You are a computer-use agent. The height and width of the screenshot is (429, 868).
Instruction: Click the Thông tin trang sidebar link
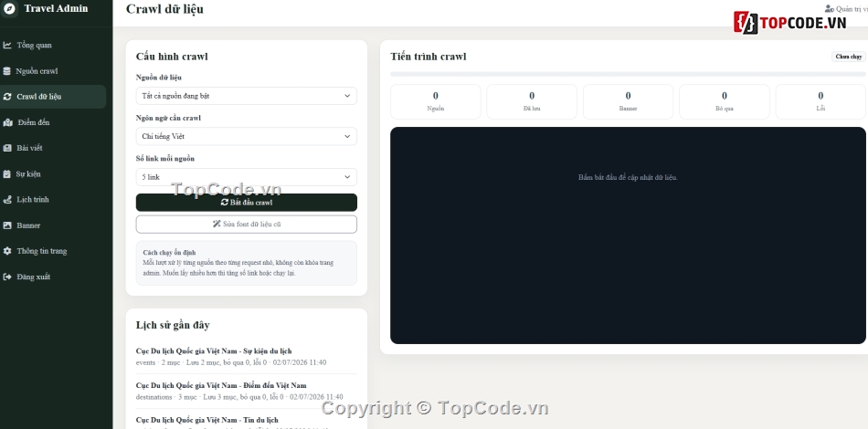tap(53, 251)
